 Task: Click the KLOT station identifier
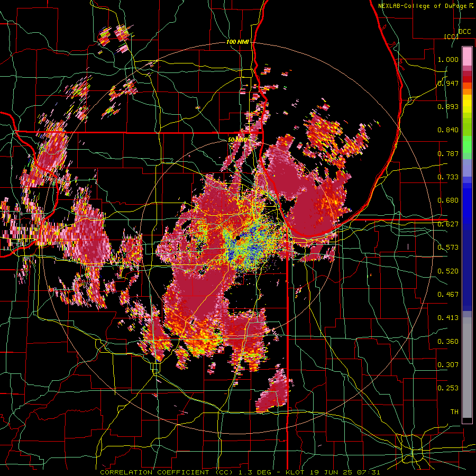click(295, 472)
